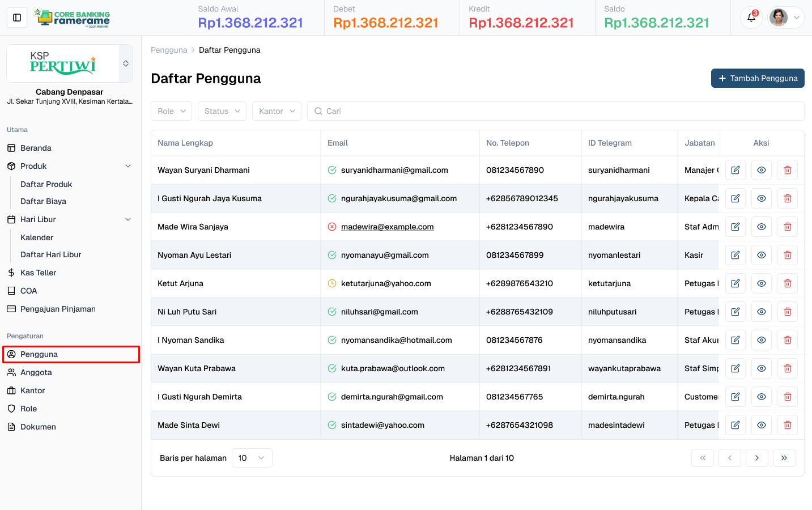The height and width of the screenshot is (510, 812).
Task: View details of Nyoman Ayu Lestari
Action: click(761, 255)
